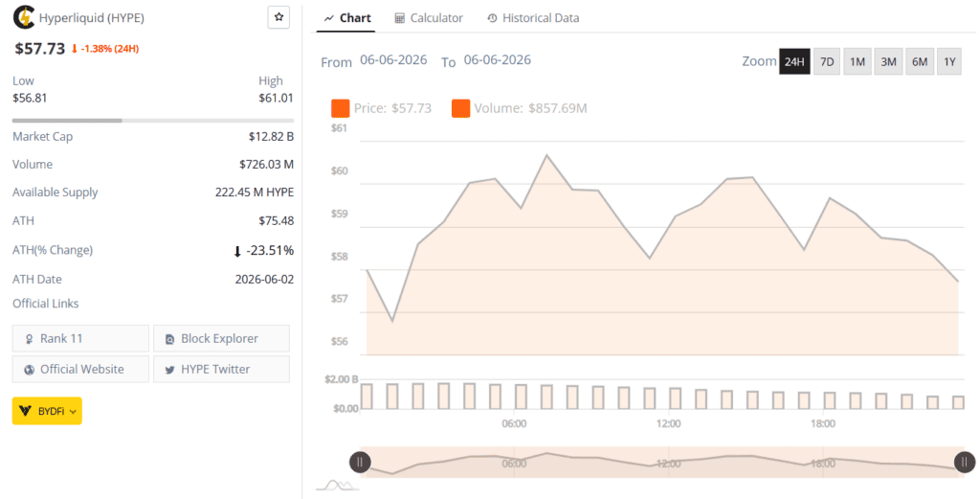The image size is (980, 499).
Task: Click the mini navigator chart area
Action: [x=662, y=462]
